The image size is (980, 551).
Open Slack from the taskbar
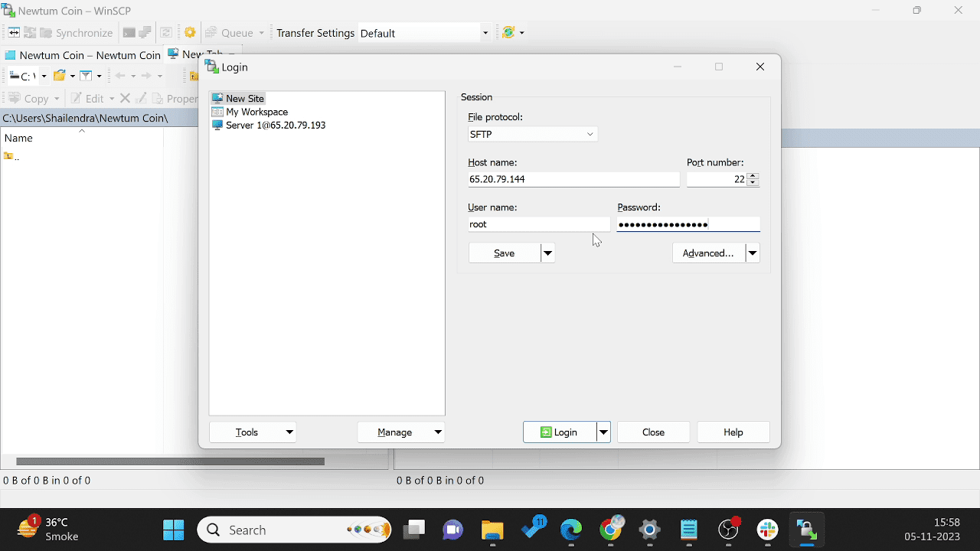click(x=767, y=530)
